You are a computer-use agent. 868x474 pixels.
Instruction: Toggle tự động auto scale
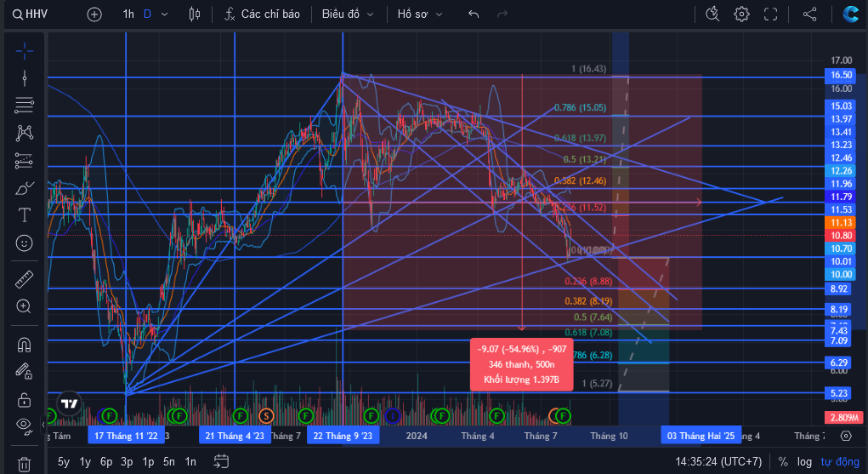coord(839,462)
